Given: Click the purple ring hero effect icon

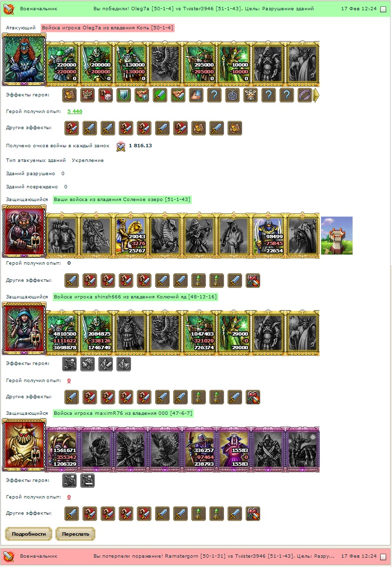Looking at the screenshot, I should [304, 95].
